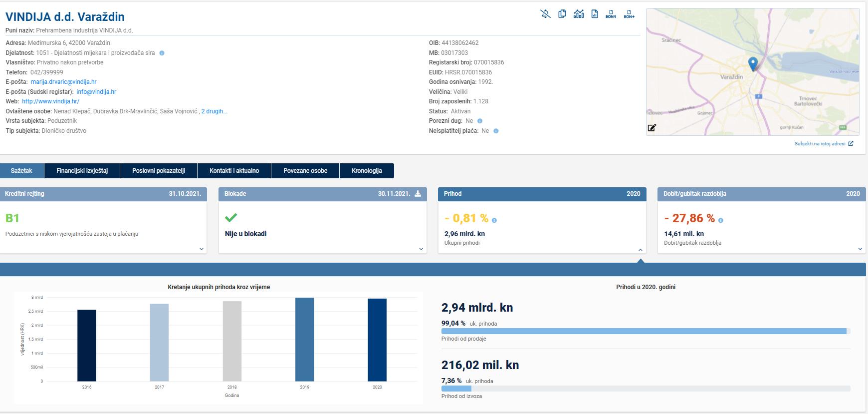Open the report document with chart icon
868x414 pixels.
tap(595, 14)
